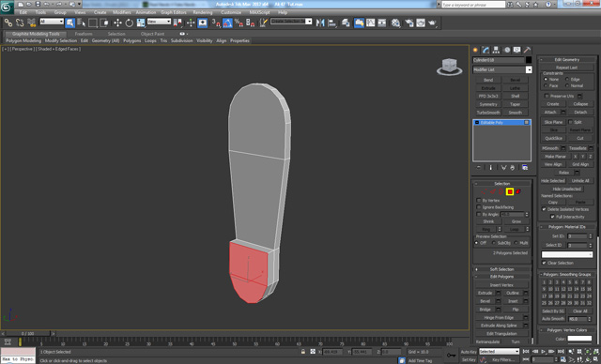
Task: Enable the By Angle checkbox
Action: [479, 214]
